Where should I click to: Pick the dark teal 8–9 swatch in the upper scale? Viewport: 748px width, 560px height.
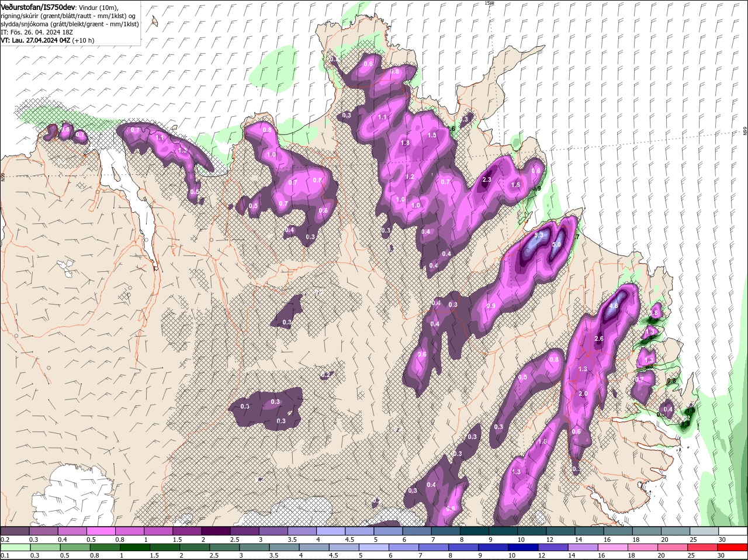coord(475,531)
